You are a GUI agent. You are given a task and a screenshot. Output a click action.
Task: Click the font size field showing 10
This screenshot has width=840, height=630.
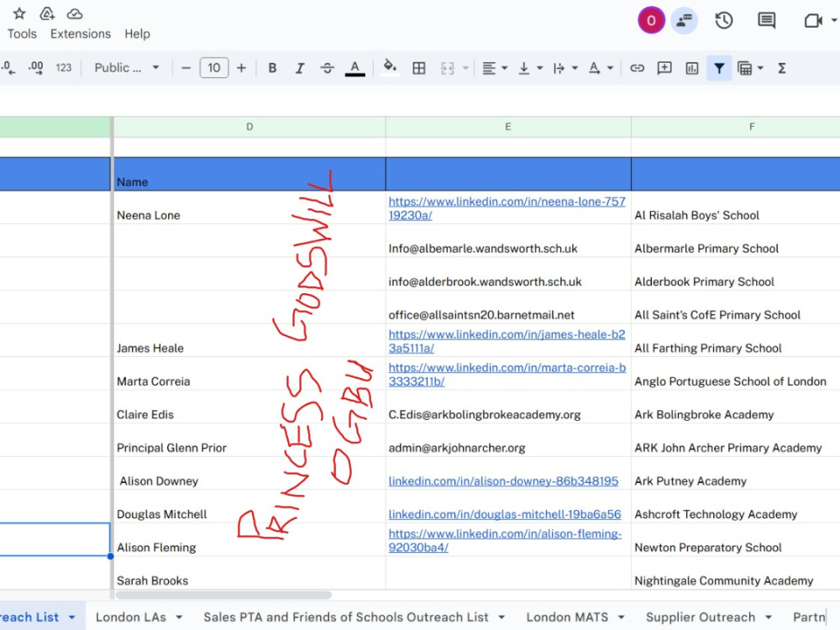pos(213,67)
